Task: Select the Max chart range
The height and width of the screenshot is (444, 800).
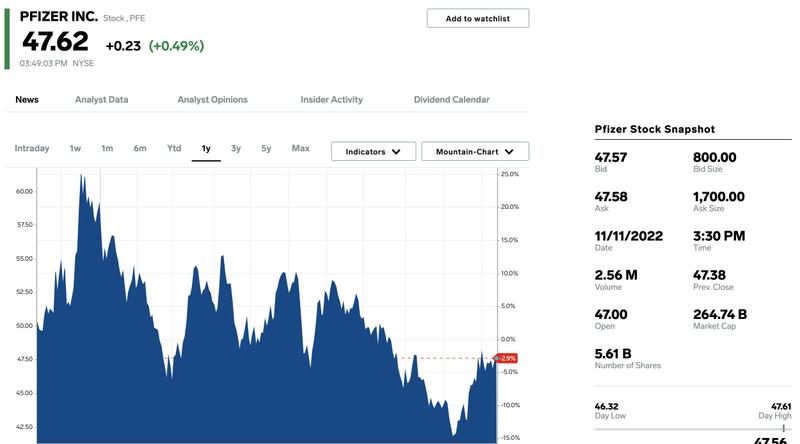Action: click(x=301, y=148)
